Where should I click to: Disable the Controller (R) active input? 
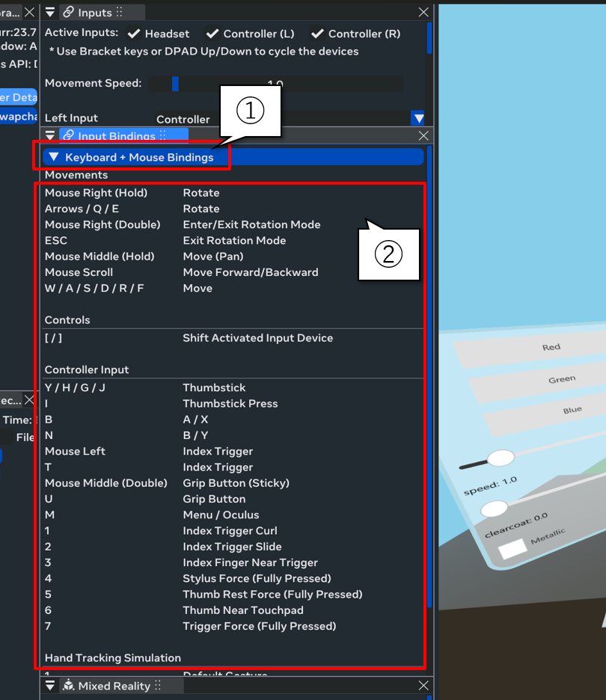pyautogui.click(x=317, y=34)
